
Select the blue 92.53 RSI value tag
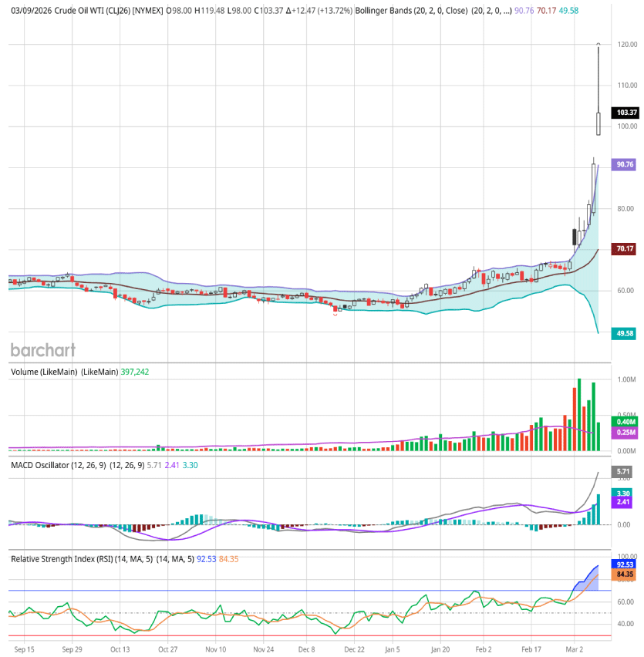pyautogui.click(x=622, y=564)
